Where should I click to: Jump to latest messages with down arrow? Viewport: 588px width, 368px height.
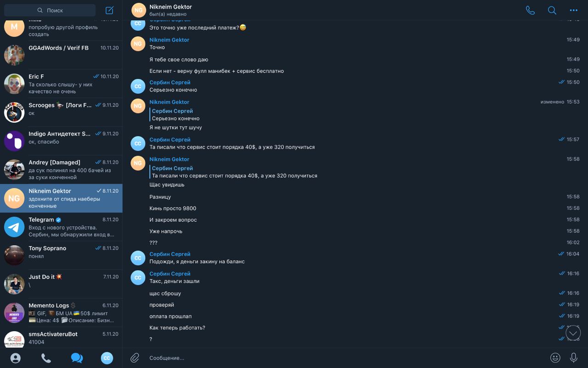(x=573, y=333)
